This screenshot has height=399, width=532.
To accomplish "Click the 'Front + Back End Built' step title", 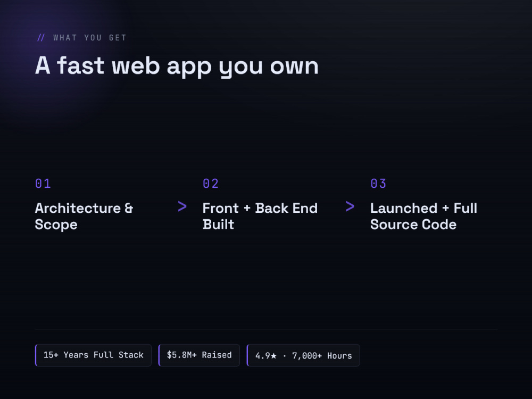I will point(260,216).
